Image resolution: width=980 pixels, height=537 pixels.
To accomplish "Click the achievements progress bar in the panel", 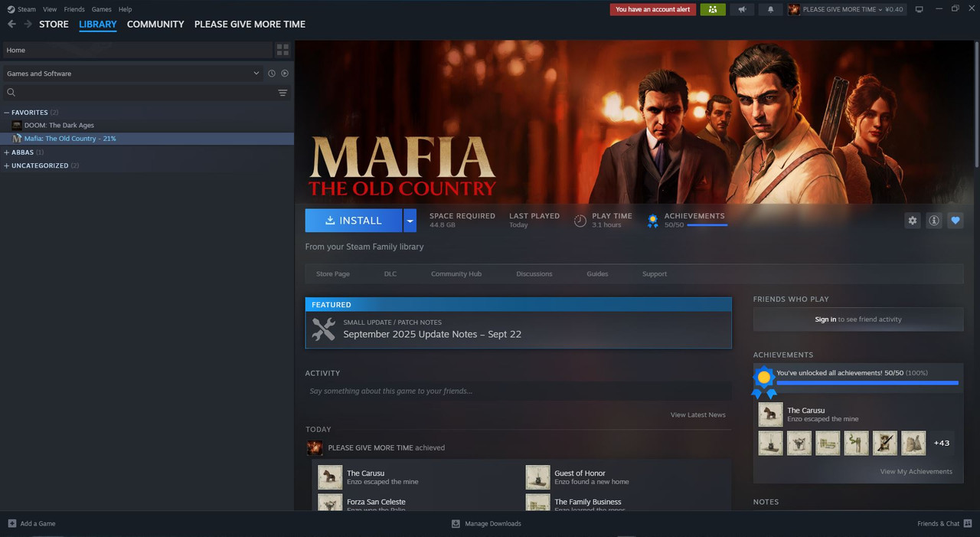I will point(867,382).
